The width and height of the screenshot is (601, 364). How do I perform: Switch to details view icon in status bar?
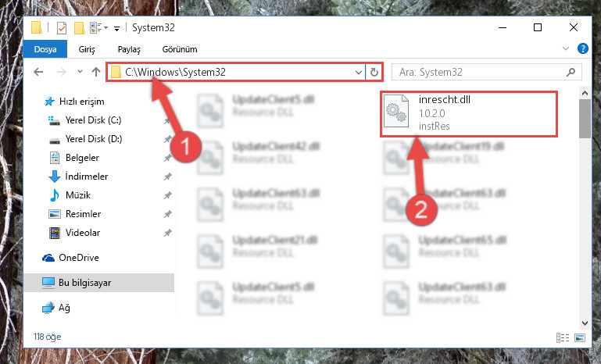point(563,337)
